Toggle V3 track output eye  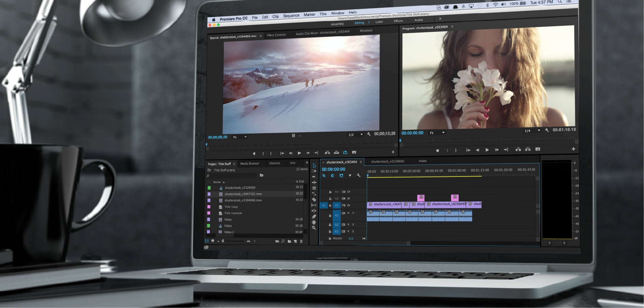[x=348, y=192]
